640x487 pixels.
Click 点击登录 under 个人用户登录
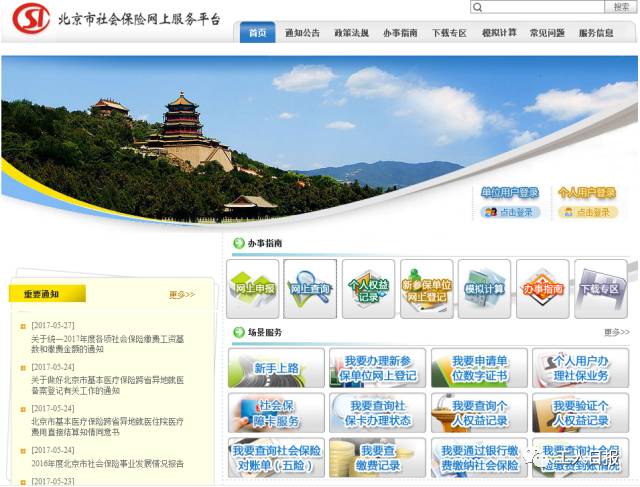(588, 212)
